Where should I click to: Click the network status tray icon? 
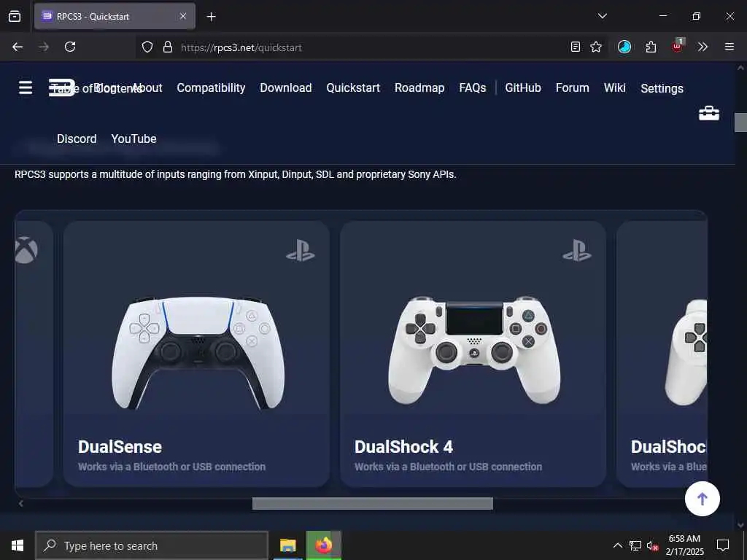(635, 545)
